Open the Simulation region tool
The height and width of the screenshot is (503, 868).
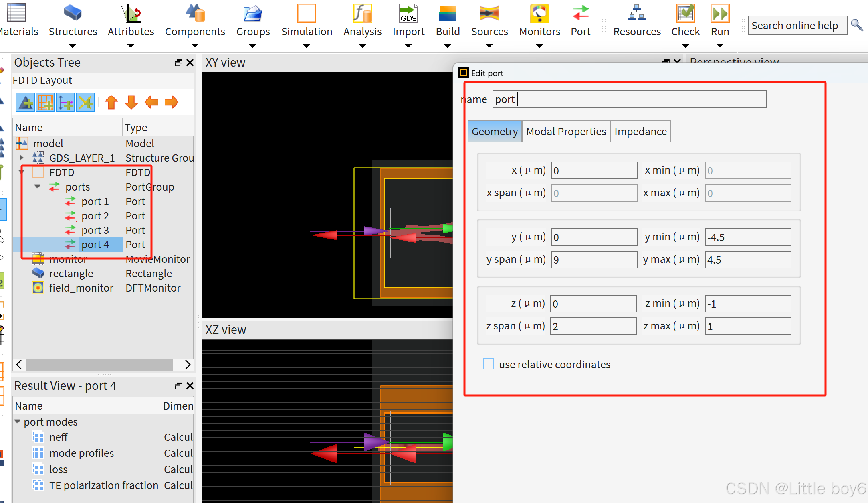[306, 13]
